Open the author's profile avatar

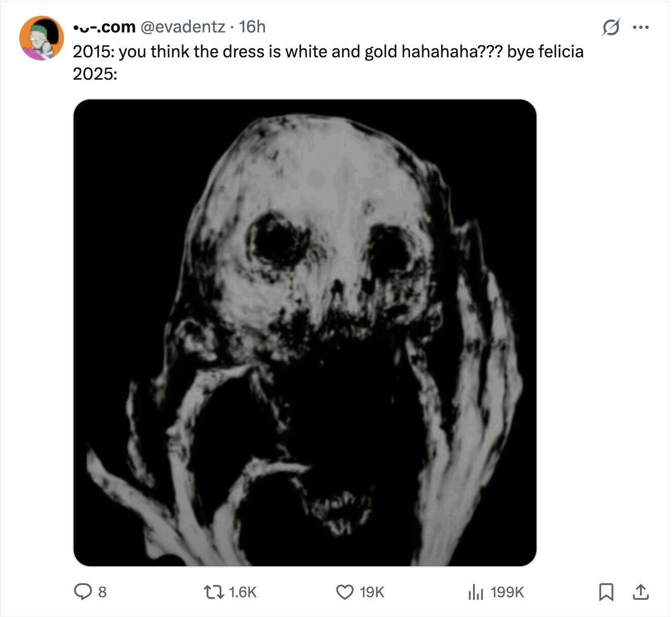click(x=42, y=38)
